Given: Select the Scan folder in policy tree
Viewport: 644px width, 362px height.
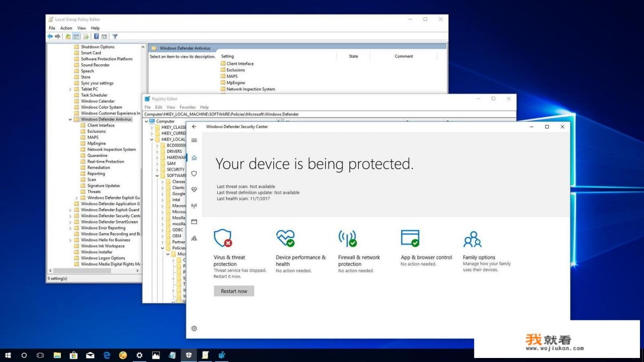Looking at the screenshot, I should tap(91, 180).
